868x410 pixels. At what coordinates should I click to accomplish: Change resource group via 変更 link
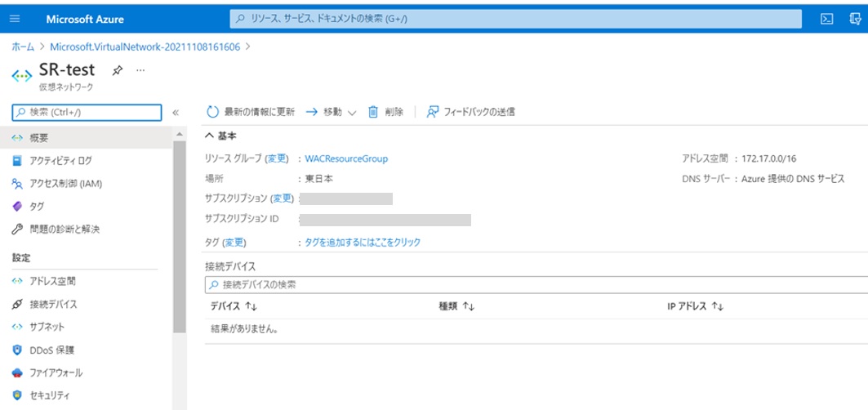(278, 159)
